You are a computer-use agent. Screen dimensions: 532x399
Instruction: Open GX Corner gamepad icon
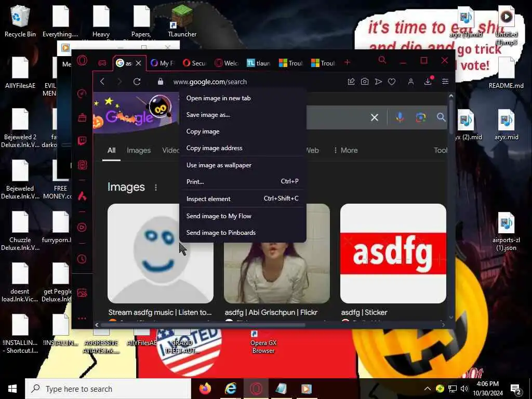coord(102,63)
